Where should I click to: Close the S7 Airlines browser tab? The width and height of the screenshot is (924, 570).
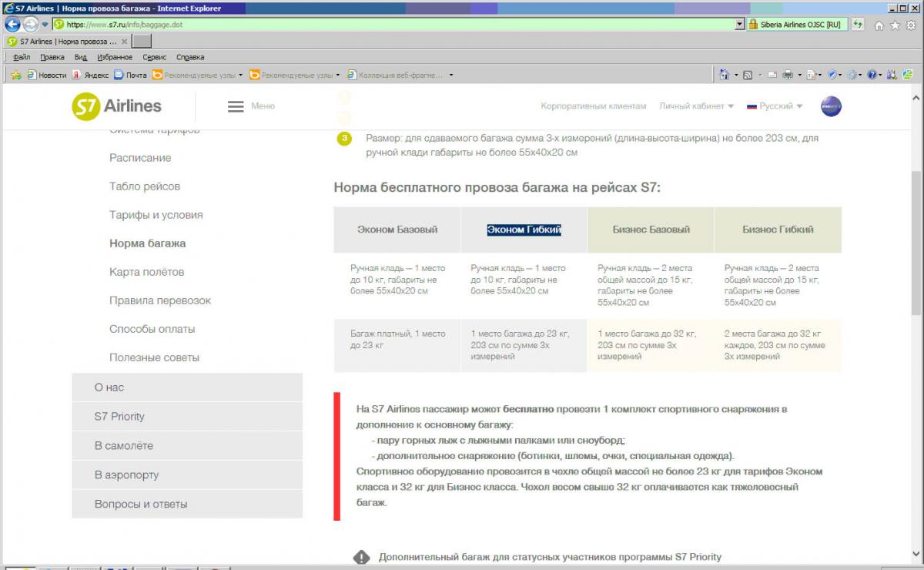coord(124,42)
